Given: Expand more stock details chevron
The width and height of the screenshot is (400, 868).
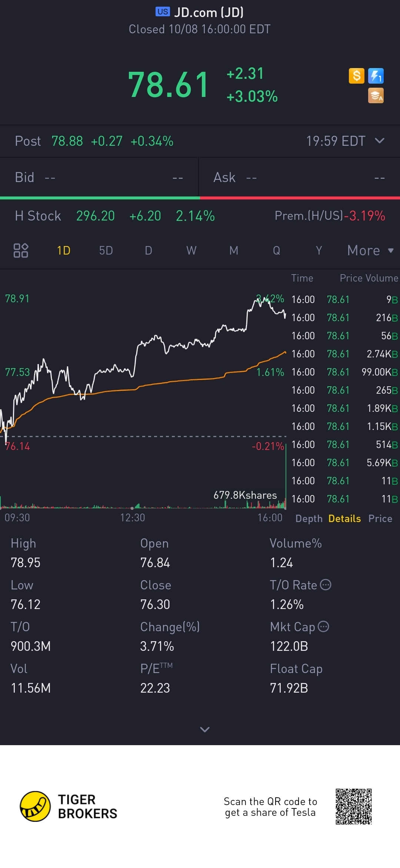Looking at the screenshot, I should (205, 729).
